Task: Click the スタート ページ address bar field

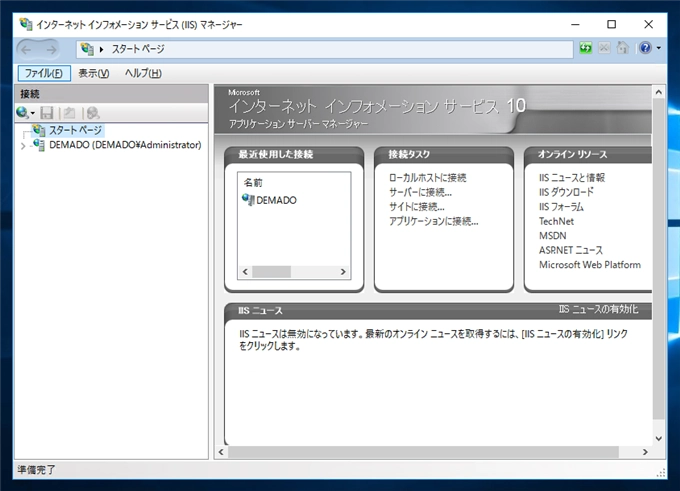Action: click(x=325, y=49)
